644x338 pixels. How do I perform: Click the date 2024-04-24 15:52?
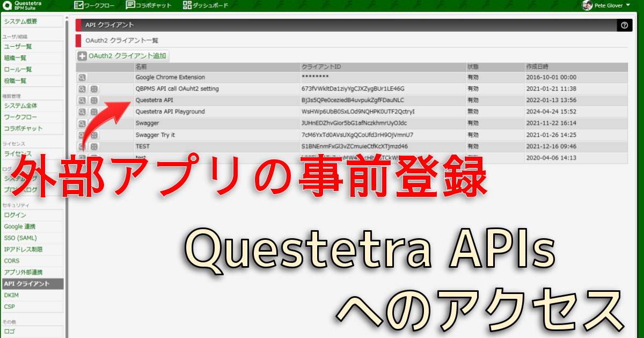pyautogui.click(x=551, y=112)
